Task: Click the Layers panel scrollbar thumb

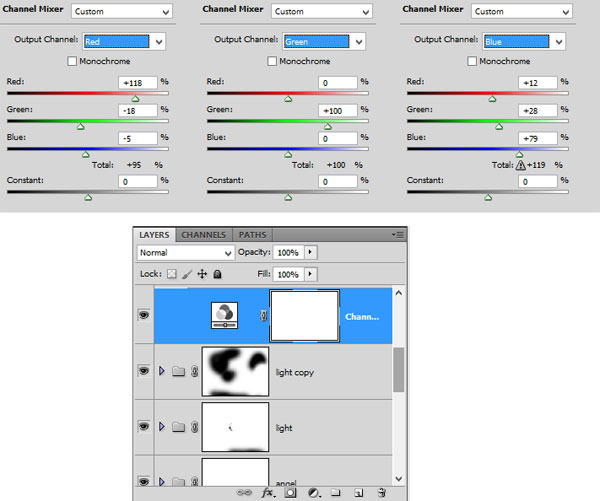Action: point(398,369)
